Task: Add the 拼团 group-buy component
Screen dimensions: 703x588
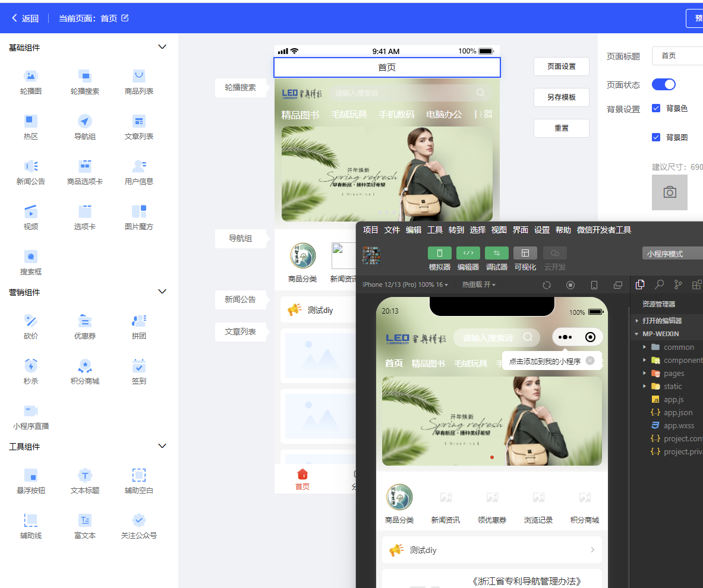Action: (x=139, y=327)
